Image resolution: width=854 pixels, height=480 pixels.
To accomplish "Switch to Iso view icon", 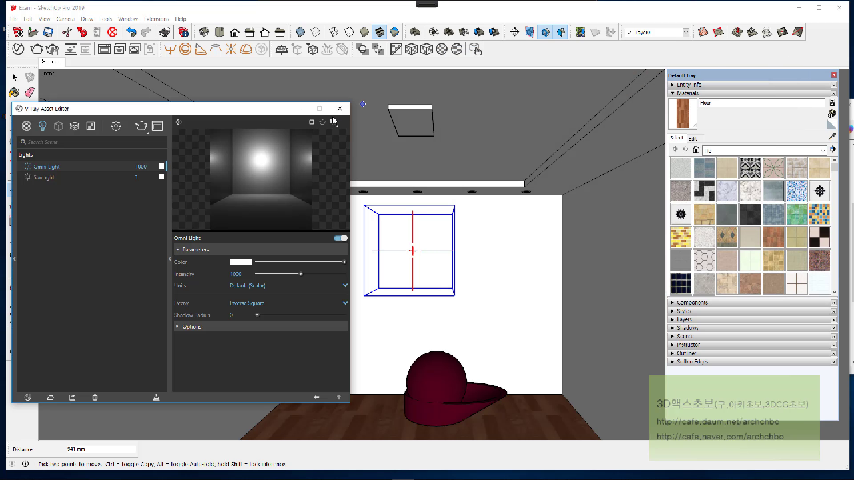I will click(204, 32).
